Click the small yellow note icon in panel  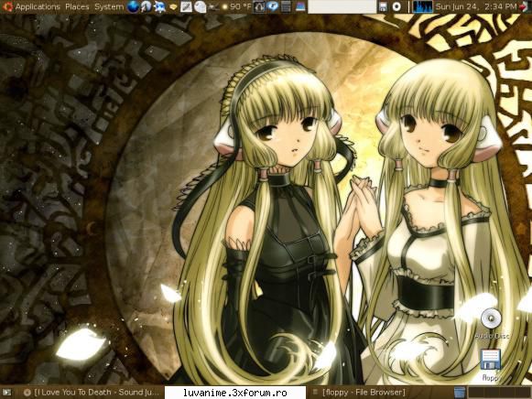point(173,6)
